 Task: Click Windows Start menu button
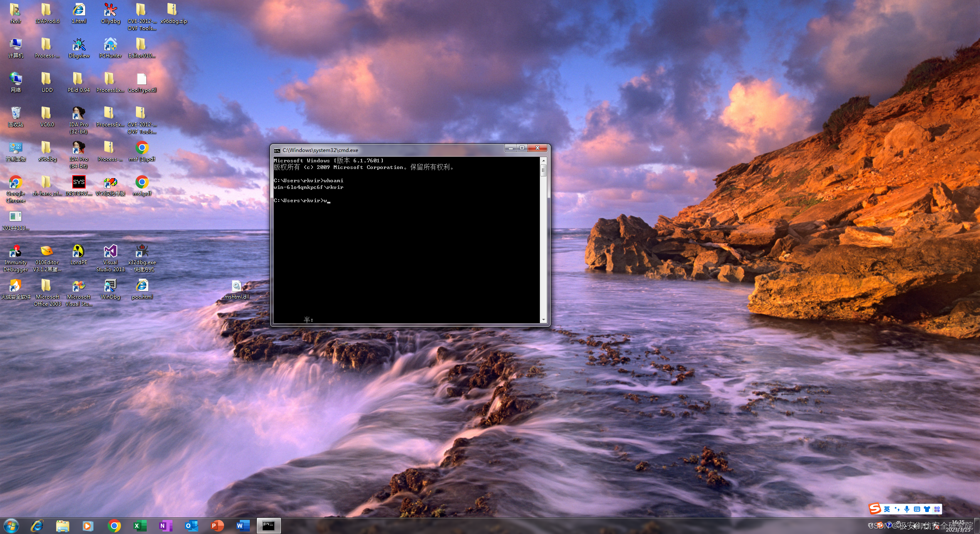[10, 525]
